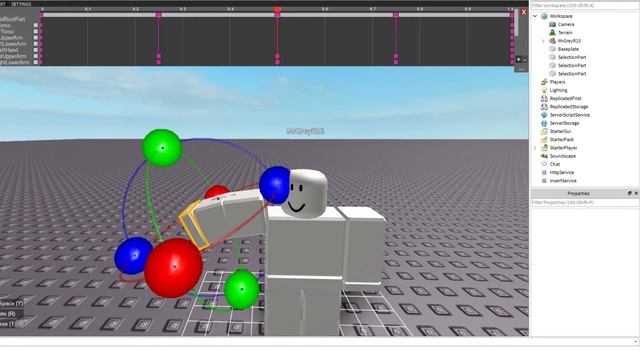Screen dimensions: 640x360
Task: Undock the Properties panel
Action: point(629,193)
